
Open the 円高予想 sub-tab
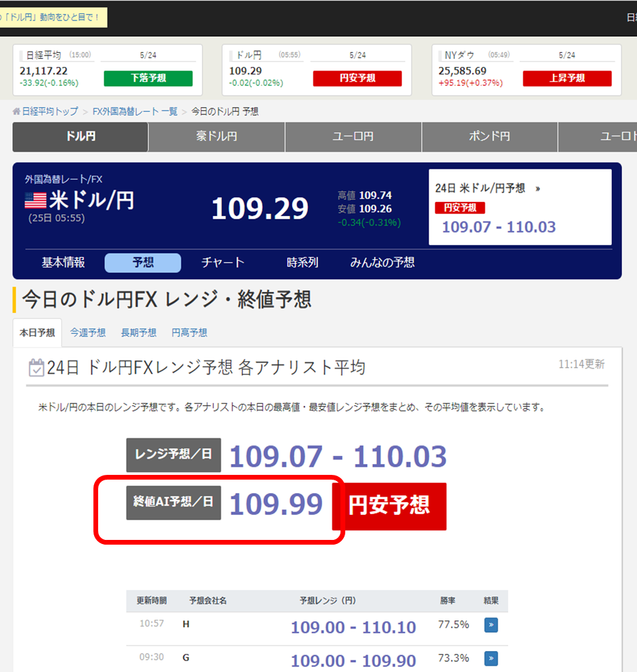click(189, 333)
